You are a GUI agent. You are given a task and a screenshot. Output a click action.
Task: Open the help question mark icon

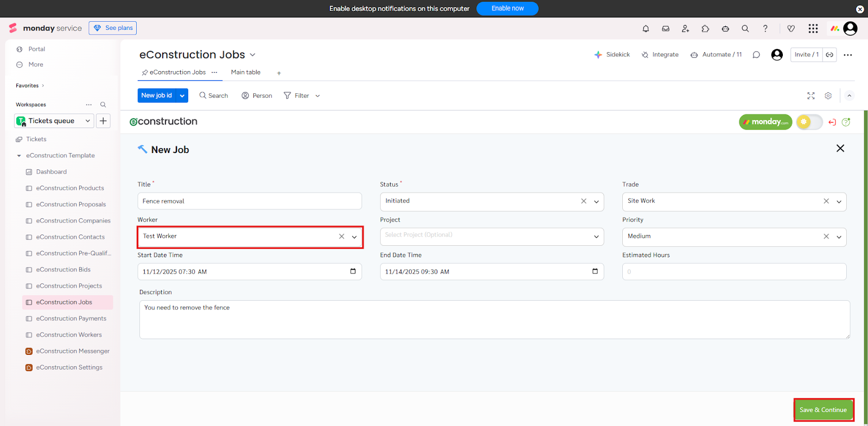point(765,29)
